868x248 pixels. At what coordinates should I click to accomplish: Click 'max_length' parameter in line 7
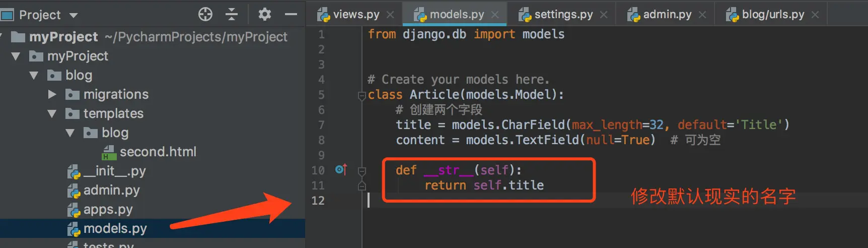point(607,125)
